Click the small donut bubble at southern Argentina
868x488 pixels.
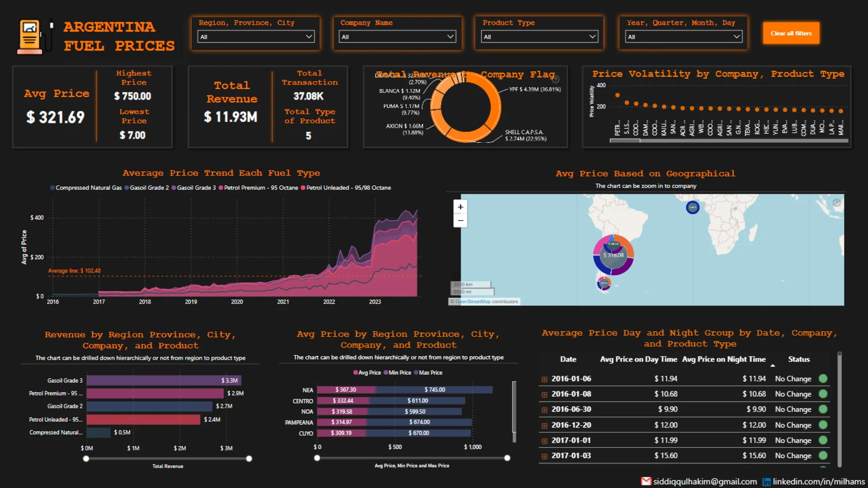click(x=604, y=283)
